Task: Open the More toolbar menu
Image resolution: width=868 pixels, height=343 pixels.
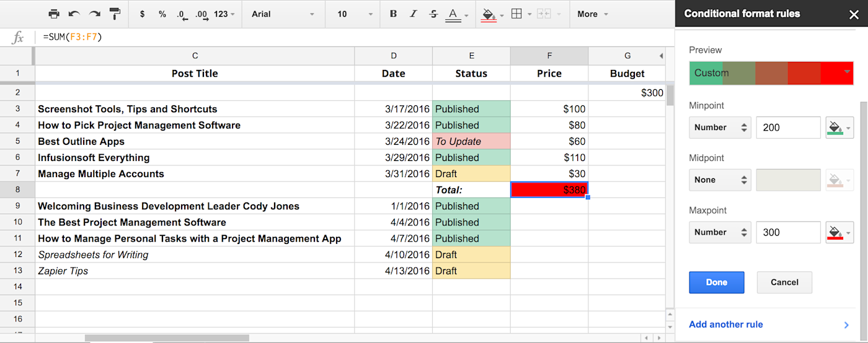Action: click(x=593, y=14)
